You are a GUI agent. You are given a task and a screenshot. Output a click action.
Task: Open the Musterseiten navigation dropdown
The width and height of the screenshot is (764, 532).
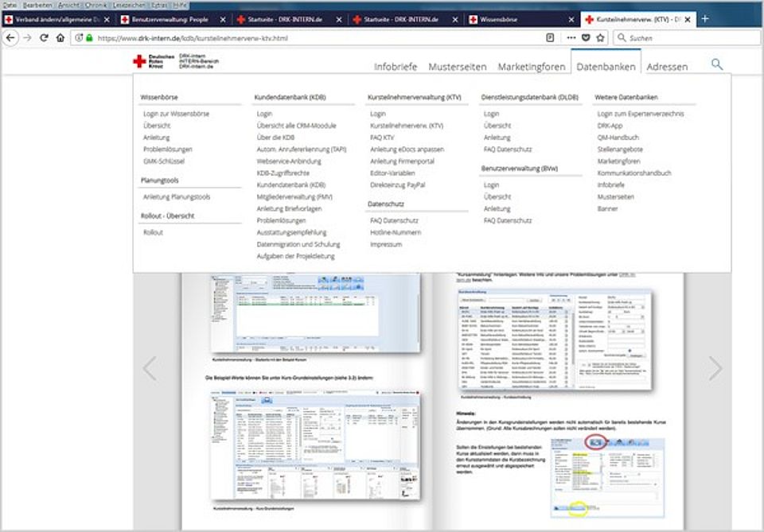pos(458,67)
